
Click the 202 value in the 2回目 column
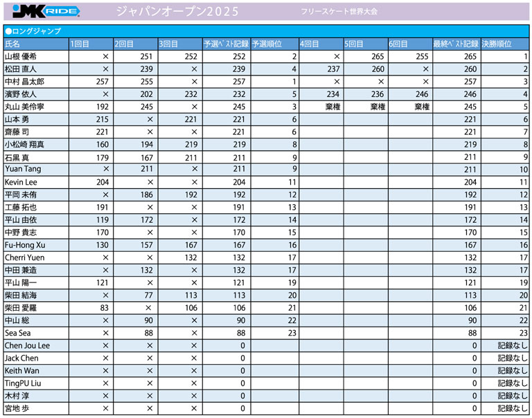(147, 94)
